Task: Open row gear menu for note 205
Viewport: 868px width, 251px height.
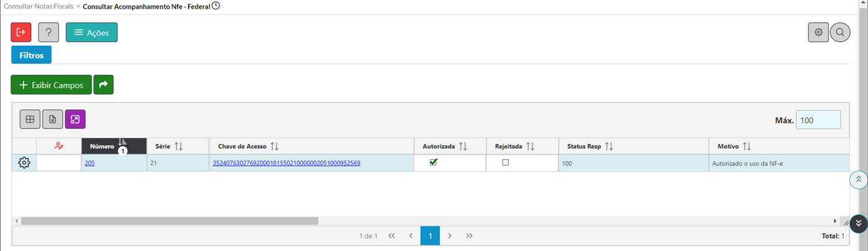Action: click(24, 163)
